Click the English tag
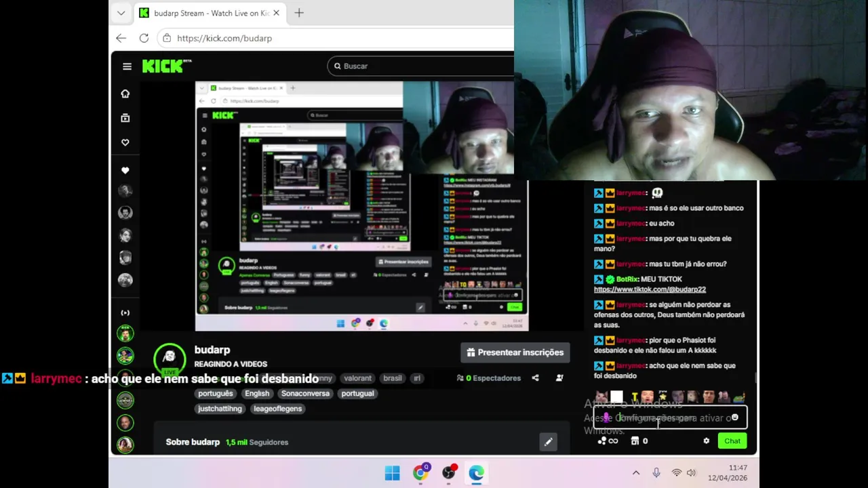The width and height of the screenshot is (868, 488). (257, 393)
